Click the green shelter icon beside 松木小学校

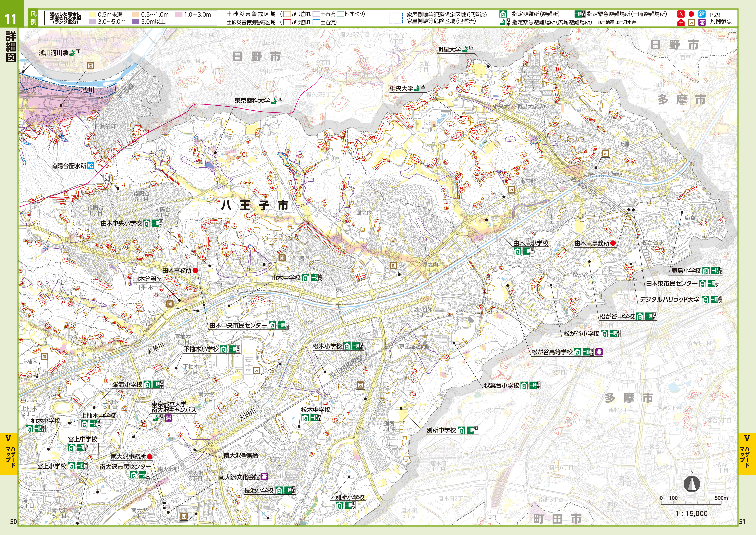pos(347,346)
